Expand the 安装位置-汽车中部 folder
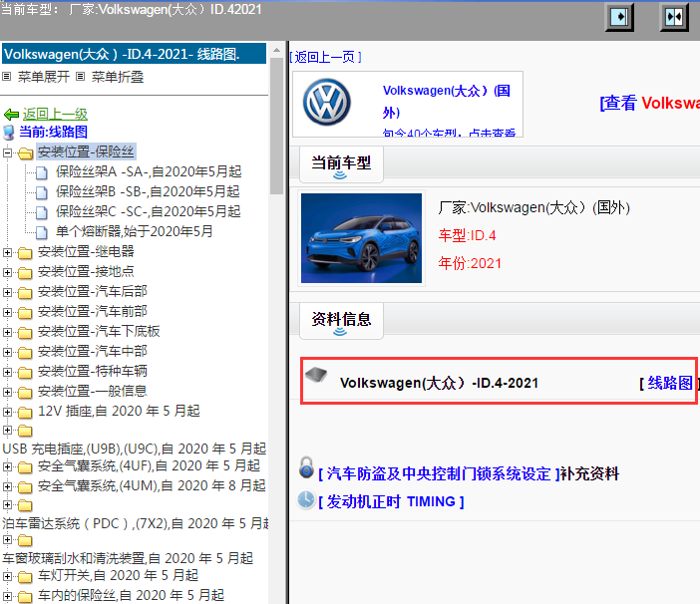The image size is (700, 604). point(7,352)
